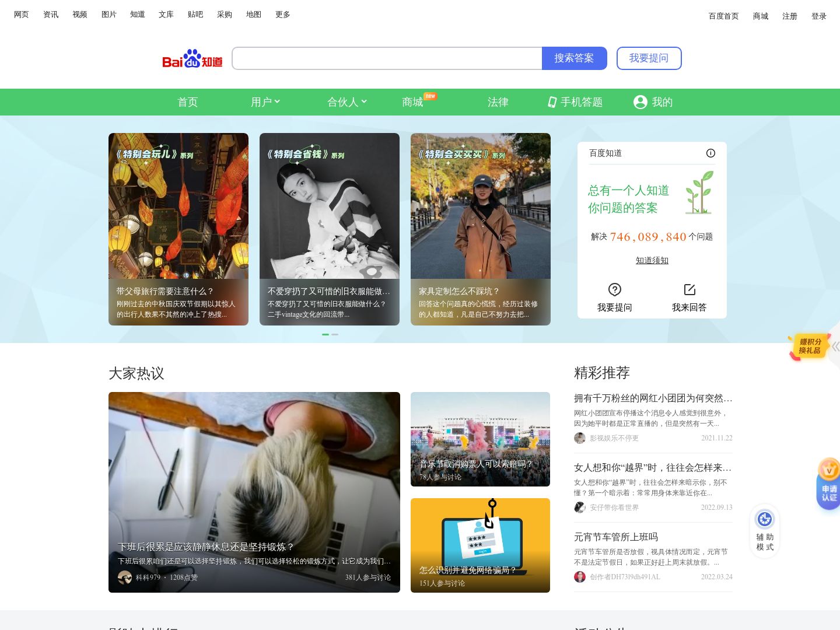The width and height of the screenshot is (840, 630).
Task: Click the 注册 link
Action: click(x=790, y=16)
